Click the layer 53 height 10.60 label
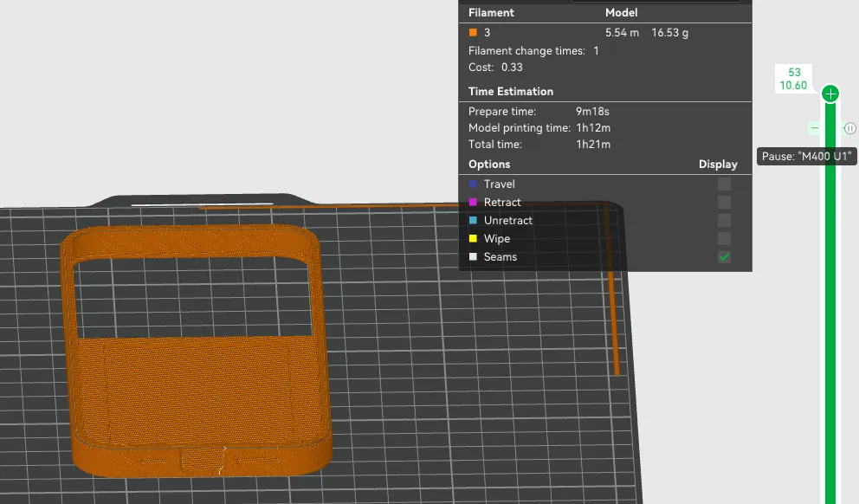 [793, 79]
